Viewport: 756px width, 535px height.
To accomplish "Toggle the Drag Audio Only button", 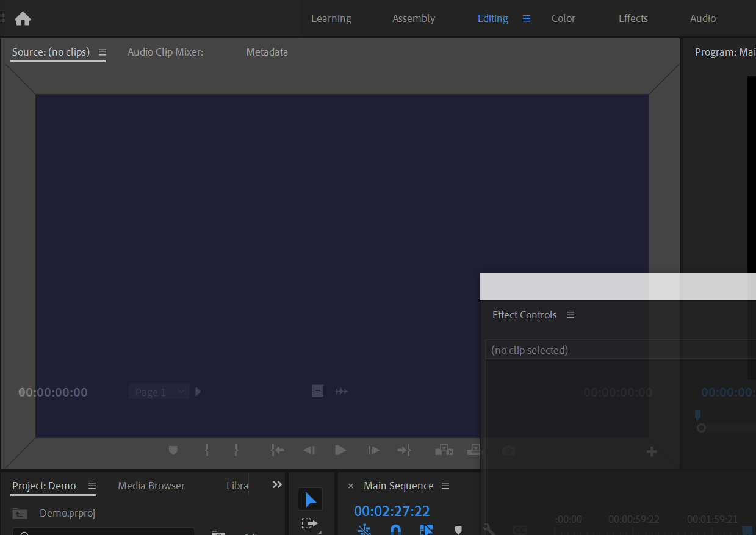I will [342, 391].
